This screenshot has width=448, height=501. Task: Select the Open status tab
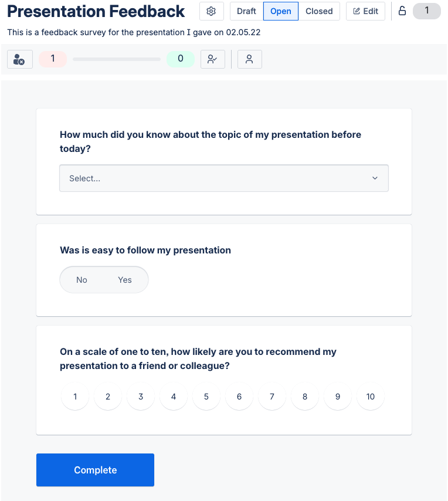(x=282, y=11)
